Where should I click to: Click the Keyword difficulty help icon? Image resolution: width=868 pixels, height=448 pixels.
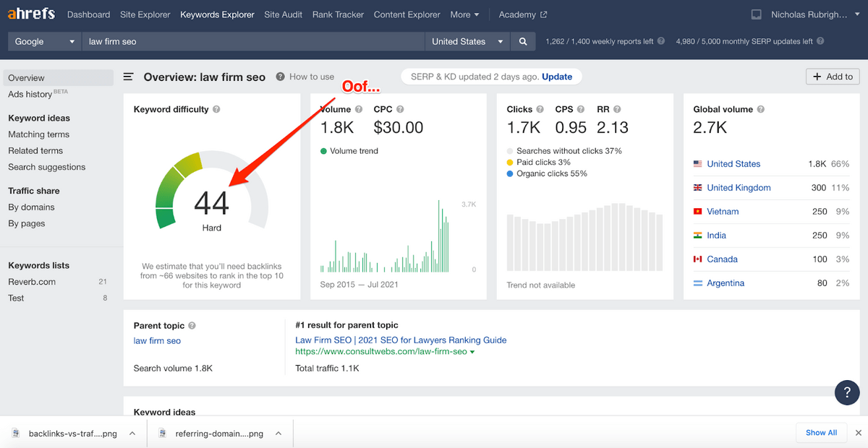(217, 110)
